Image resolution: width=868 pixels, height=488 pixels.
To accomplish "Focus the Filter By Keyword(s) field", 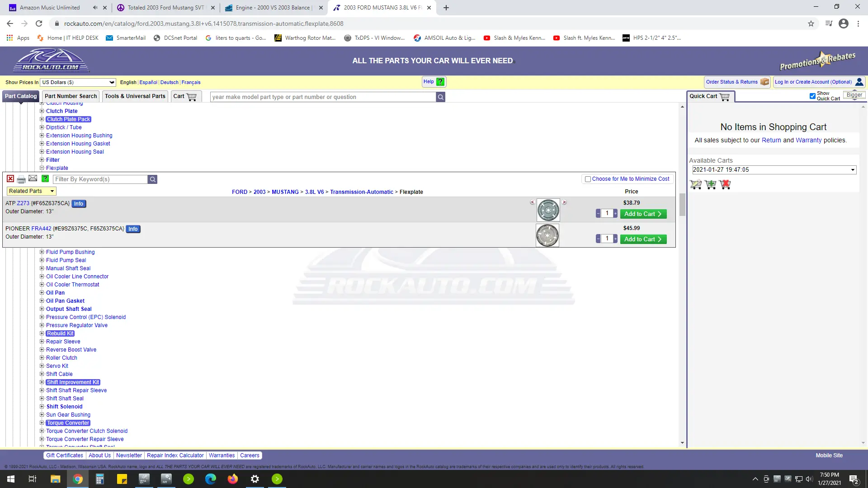I will (100, 179).
